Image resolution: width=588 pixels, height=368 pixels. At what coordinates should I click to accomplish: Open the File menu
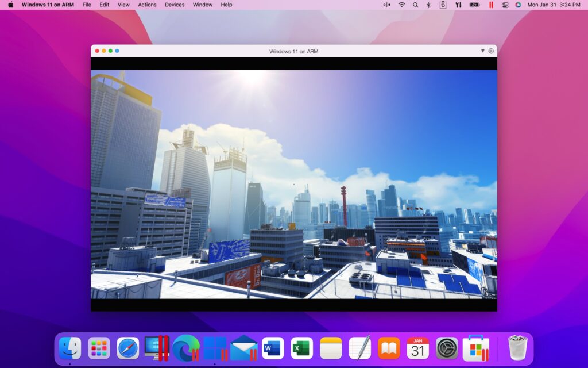[87, 5]
